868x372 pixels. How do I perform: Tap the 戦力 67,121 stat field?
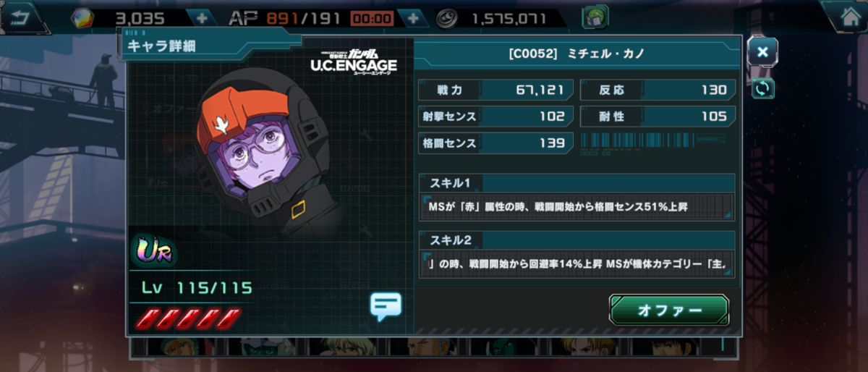[x=496, y=90]
